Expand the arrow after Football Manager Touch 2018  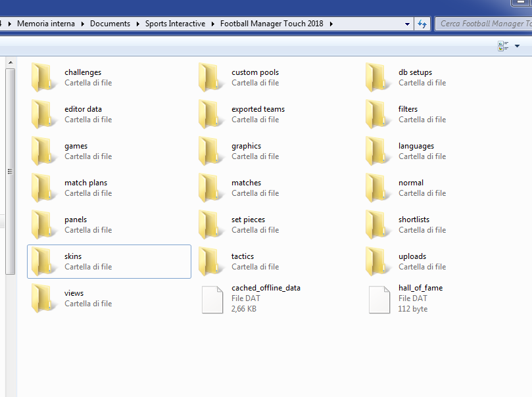(331, 24)
